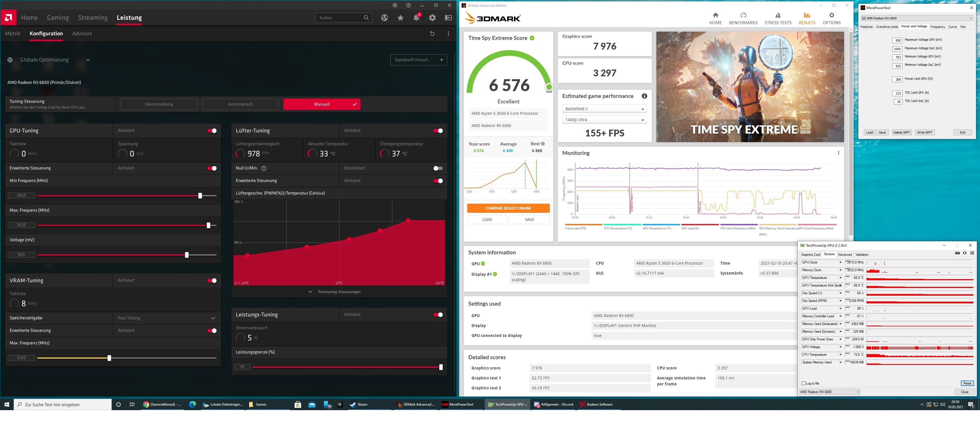Toggle fan Erweiterte Steuerung switch
The height and width of the screenshot is (421, 980).
[x=438, y=181]
